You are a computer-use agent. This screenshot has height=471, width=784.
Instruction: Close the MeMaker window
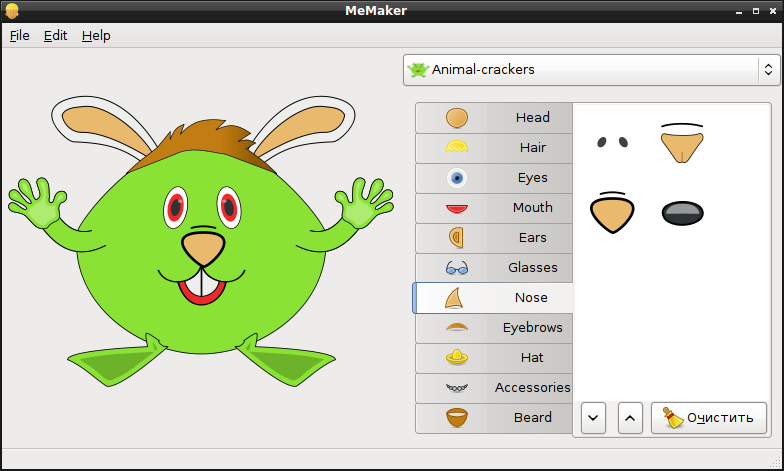click(x=772, y=11)
